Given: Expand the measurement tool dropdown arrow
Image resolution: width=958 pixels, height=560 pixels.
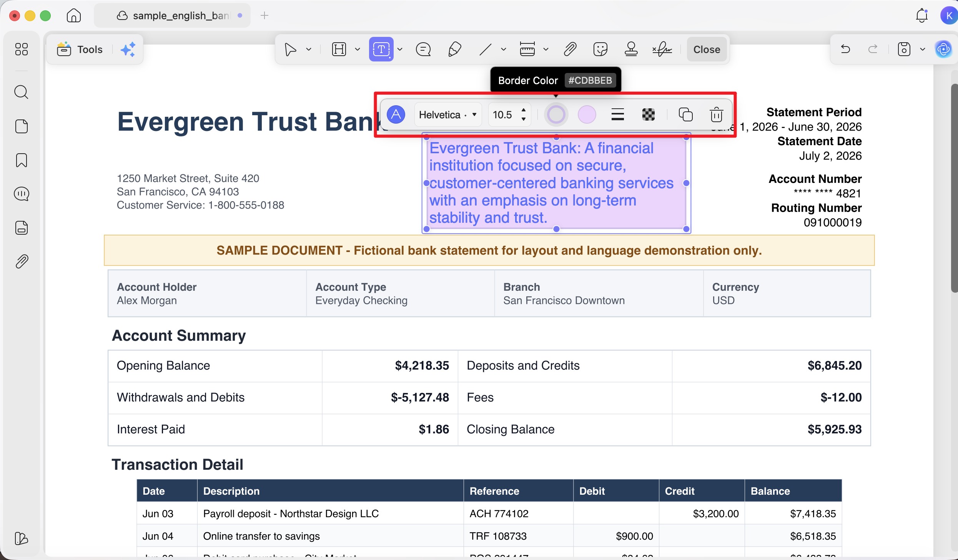Looking at the screenshot, I should [x=546, y=50].
